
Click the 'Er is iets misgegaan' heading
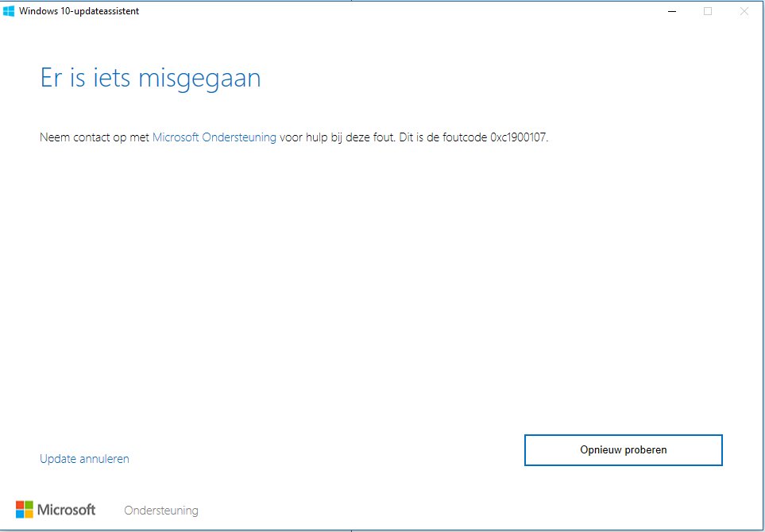click(150, 78)
